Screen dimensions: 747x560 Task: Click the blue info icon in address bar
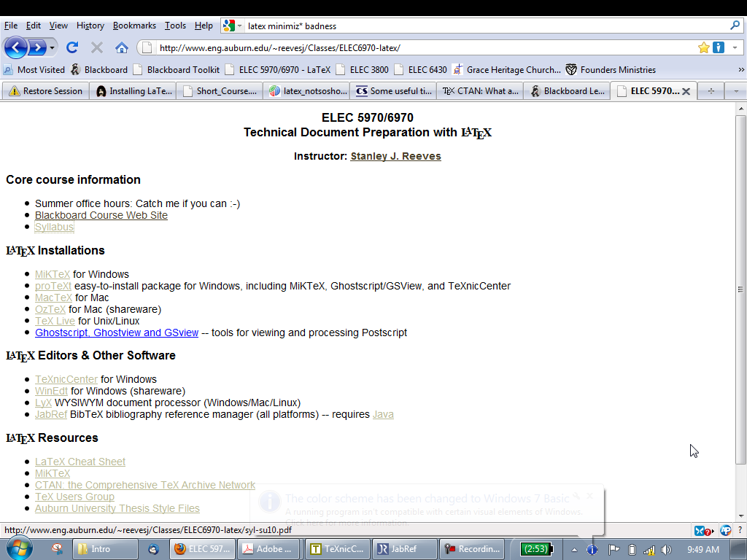(x=719, y=47)
